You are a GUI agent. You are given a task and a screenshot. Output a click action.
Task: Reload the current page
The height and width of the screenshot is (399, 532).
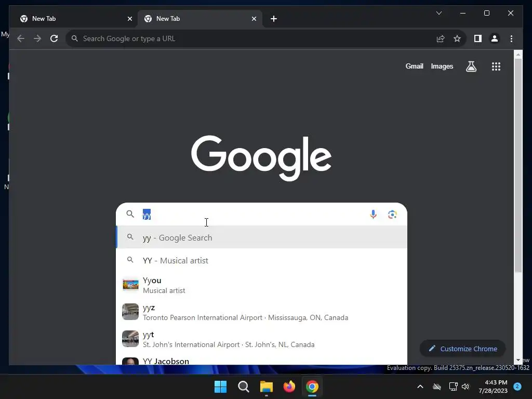54,38
